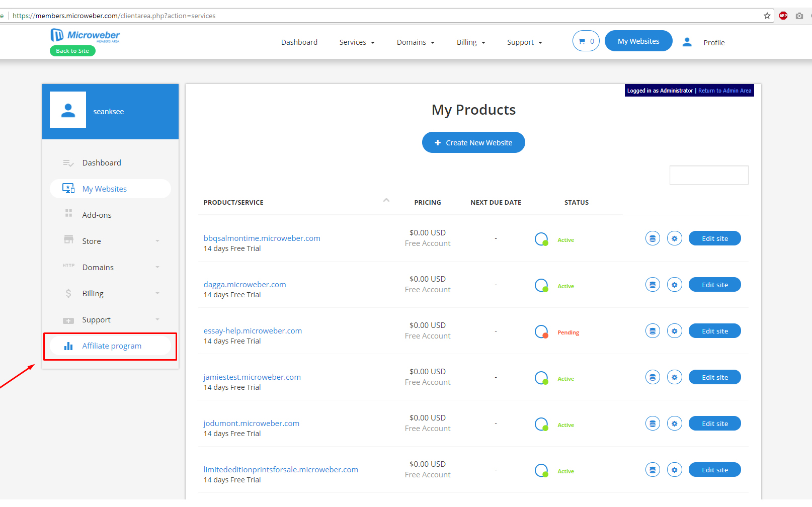Expand the Support submenu arrow in sidebar

[157, 319]
